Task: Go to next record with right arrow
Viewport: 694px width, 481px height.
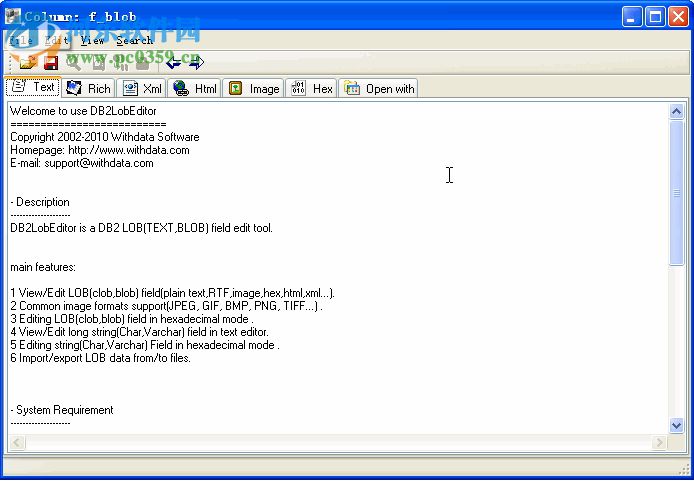Action: (197, 63)
